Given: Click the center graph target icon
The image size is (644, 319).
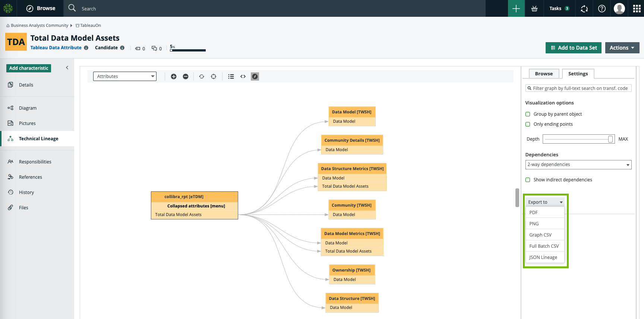Looking at the screenshot, I should click(x=214, y=76).
